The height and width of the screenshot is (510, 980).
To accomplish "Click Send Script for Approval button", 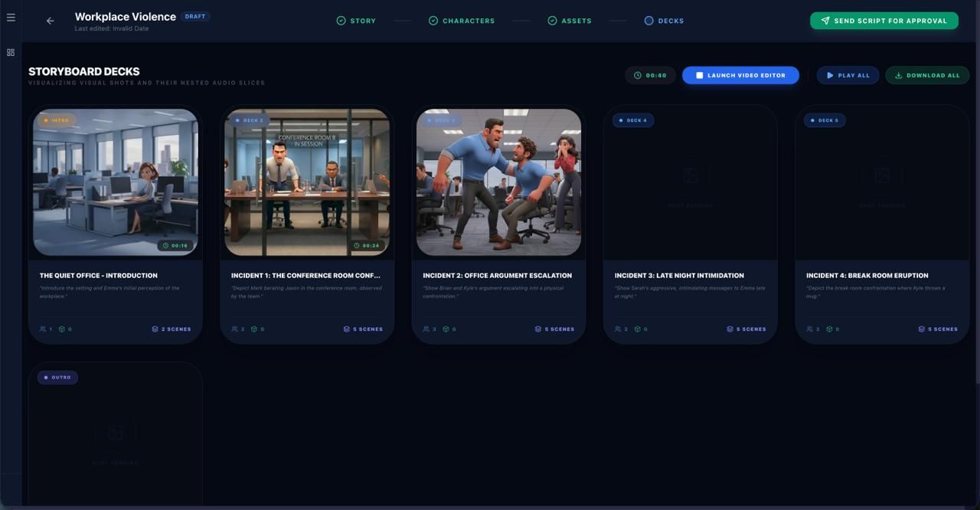I will 884,21.
